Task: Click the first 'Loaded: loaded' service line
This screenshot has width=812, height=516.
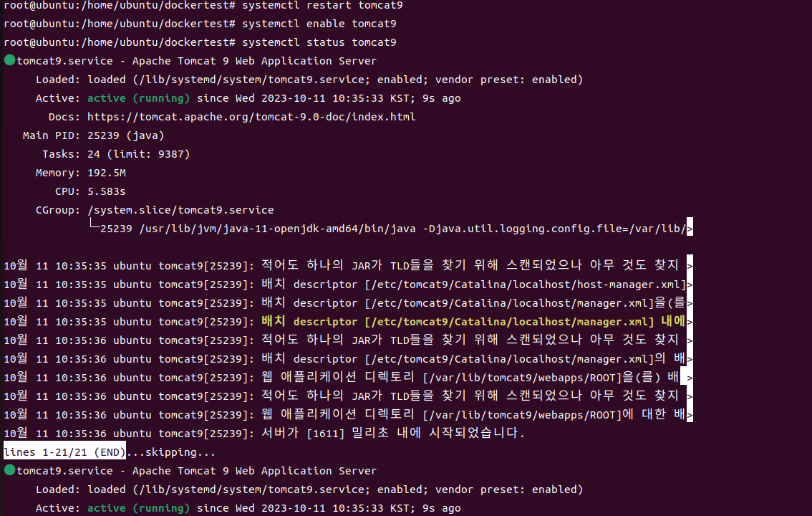Action: (x=309, y=80)
